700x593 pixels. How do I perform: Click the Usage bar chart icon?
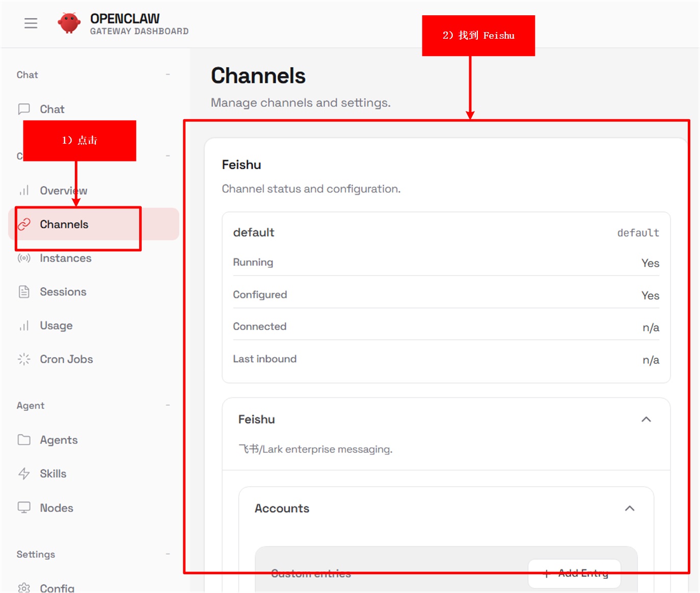point(24,326)
